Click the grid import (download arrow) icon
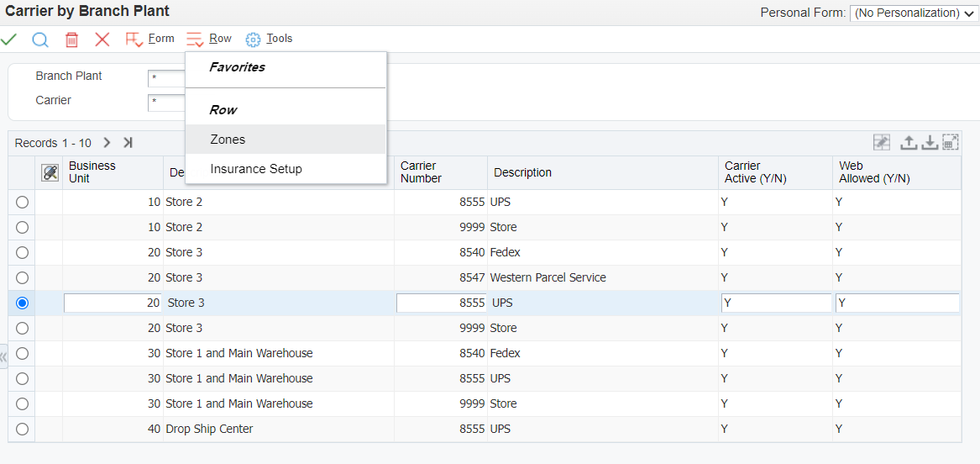The image size is (980, 464). 929,143
